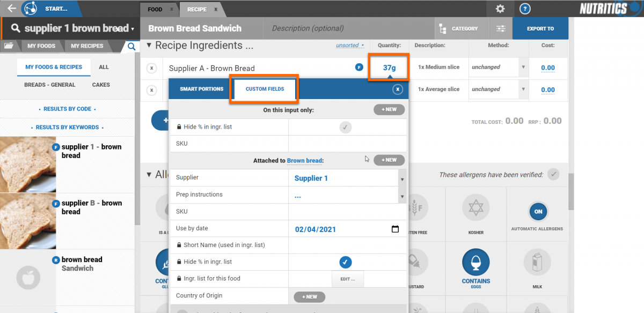The image size is (644, 313).
Task: Close the custom fields popup
Action: point(398,90)
